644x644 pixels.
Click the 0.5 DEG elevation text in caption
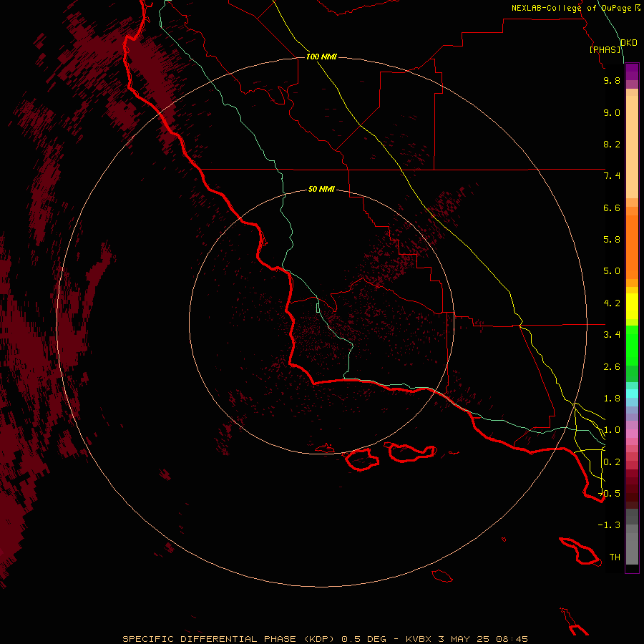[364, 639]
